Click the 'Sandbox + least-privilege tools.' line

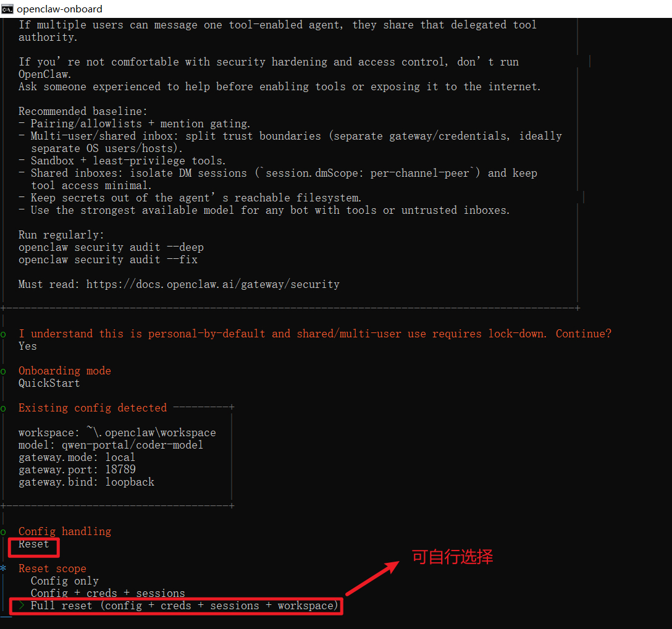[x=122, y=161]
